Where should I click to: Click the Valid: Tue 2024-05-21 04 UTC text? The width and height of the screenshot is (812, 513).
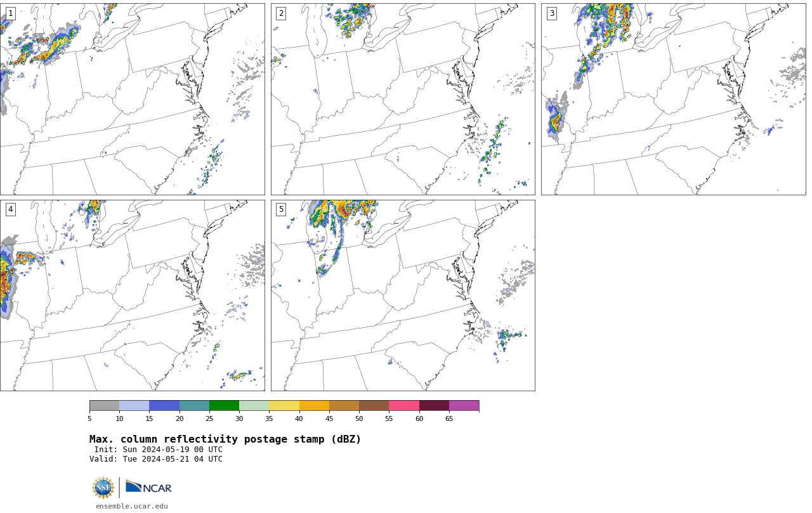pos(156,459)
